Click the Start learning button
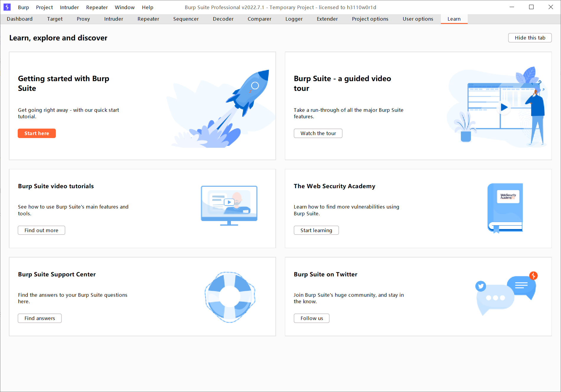This screenshot has width=561, height=392. (x=316, y=230)
